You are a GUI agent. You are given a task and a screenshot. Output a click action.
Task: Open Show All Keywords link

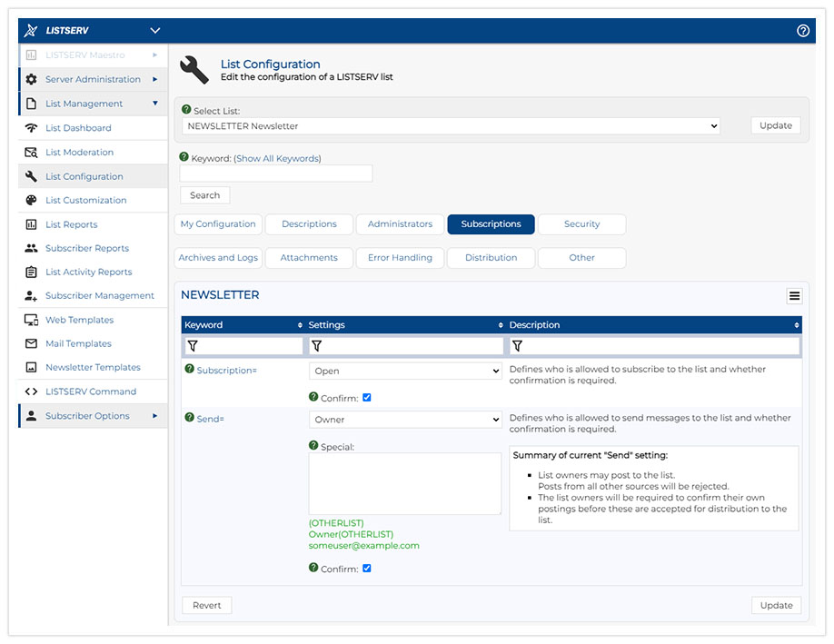[x=277, y=158]
